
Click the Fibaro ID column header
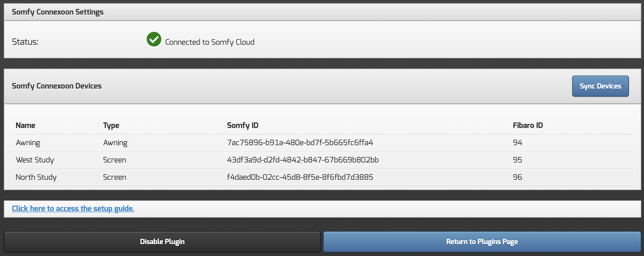pos(527,125)
